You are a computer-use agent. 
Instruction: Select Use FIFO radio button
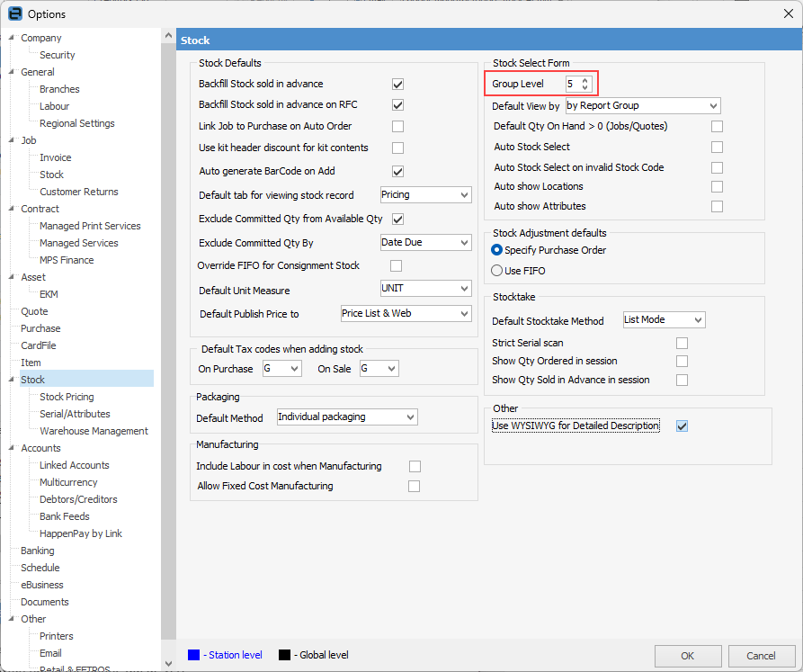click(496, 271)
